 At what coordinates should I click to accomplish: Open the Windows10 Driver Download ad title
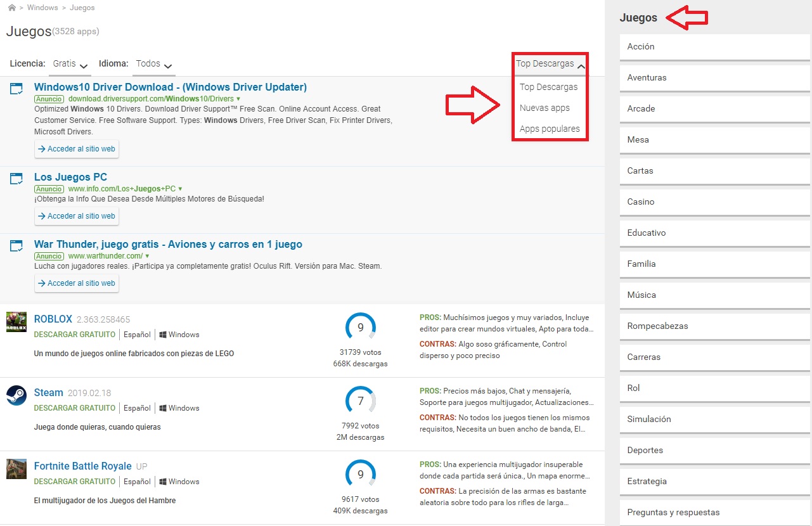pos(171,87)
